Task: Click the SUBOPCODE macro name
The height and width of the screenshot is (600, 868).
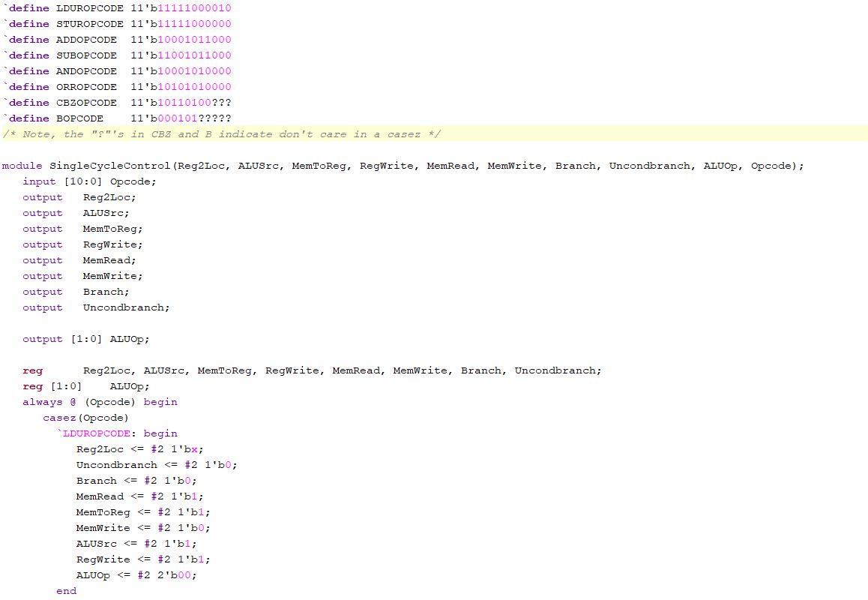Action: 86,55
